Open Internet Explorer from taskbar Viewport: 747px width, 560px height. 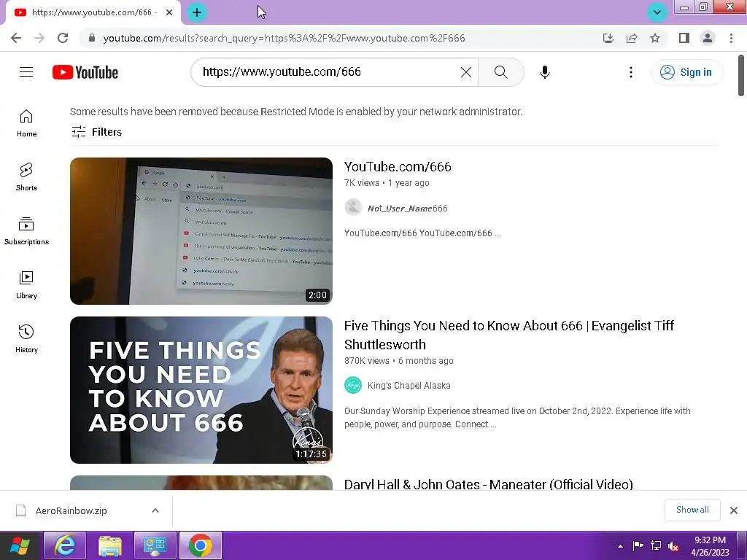(x=65, y=545)
